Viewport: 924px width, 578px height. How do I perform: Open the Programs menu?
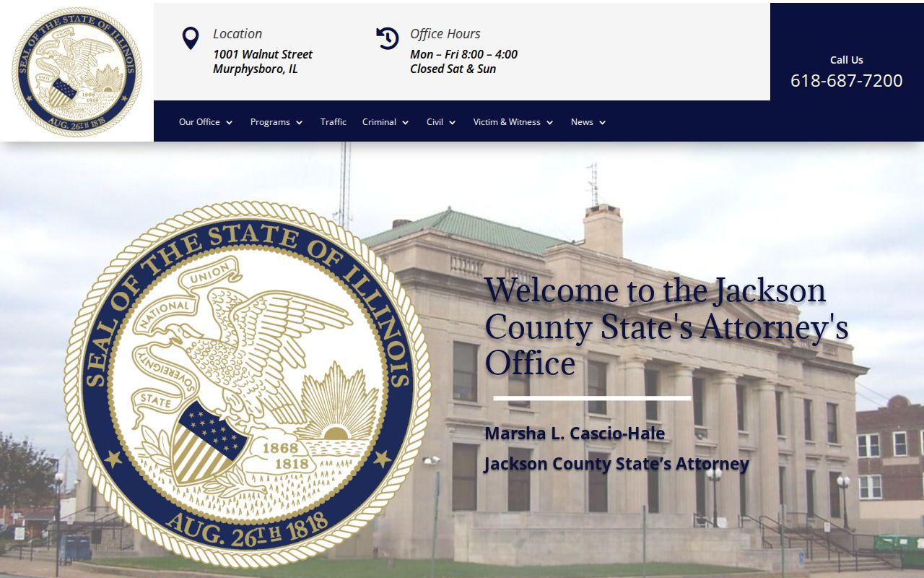(x=276, y=122)
